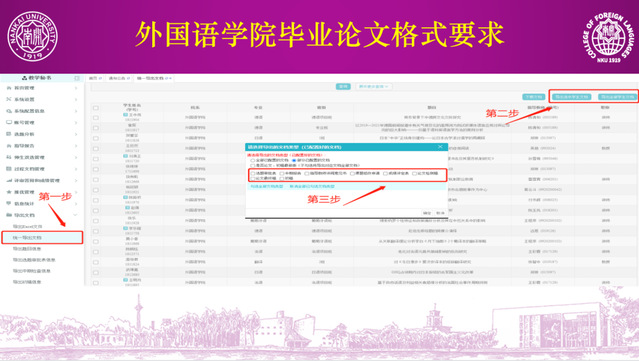Click the refresh icon on 首页 tab
This screenshot has height=361, width=639.
click(100, 78)
